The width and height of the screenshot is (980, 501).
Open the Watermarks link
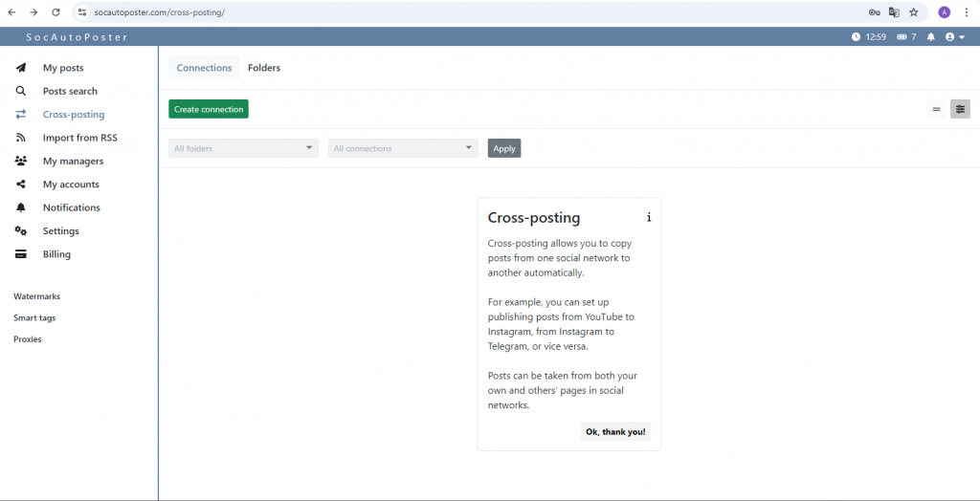[36, 296]
